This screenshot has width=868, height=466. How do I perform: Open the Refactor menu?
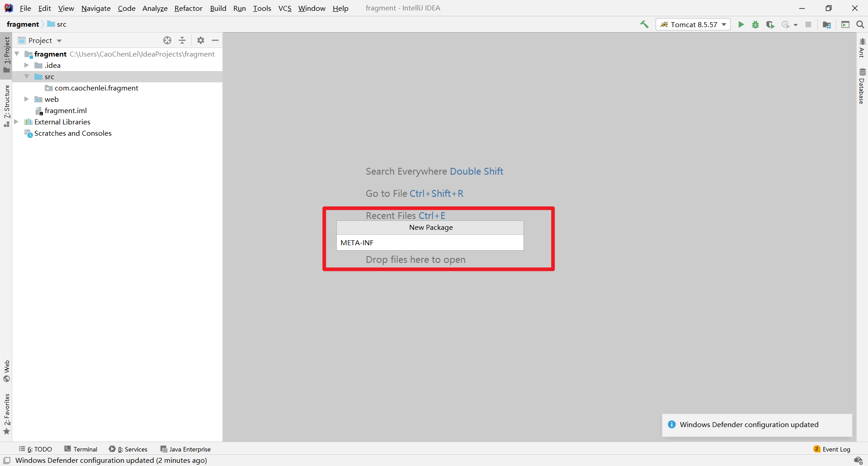(x=189, y=8)
